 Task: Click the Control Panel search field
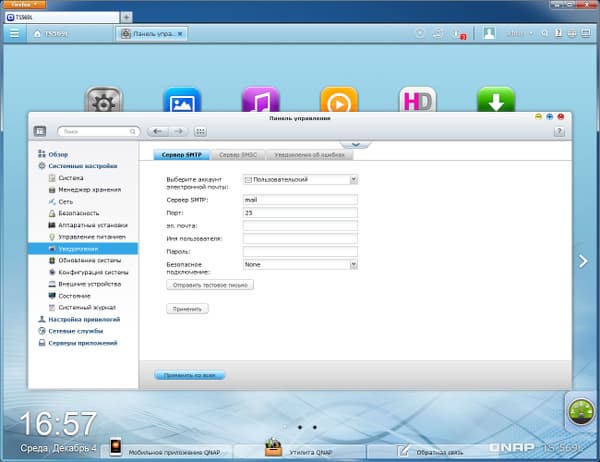[99, 131]
